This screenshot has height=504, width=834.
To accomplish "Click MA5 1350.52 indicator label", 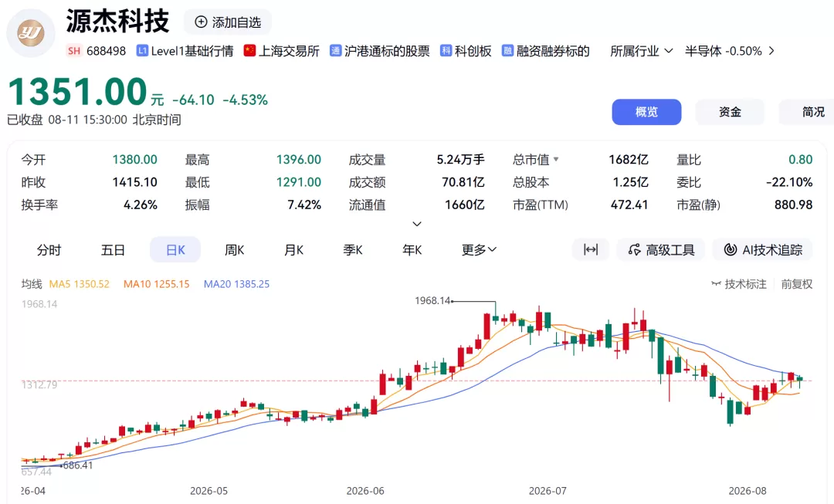I will 80,284.
